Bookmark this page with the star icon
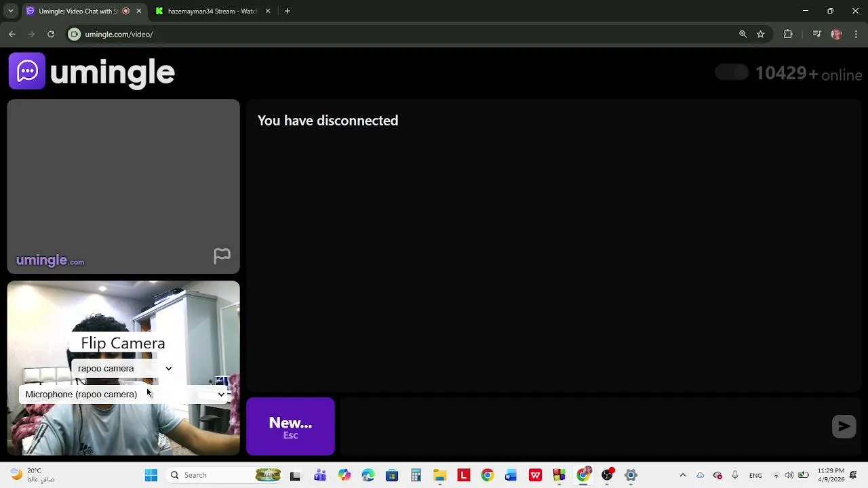This screenshot has height=488, width=868. [761, 34]
